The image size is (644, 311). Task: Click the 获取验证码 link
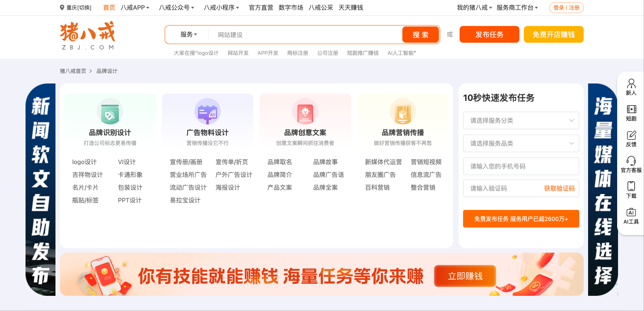[559, 188]
